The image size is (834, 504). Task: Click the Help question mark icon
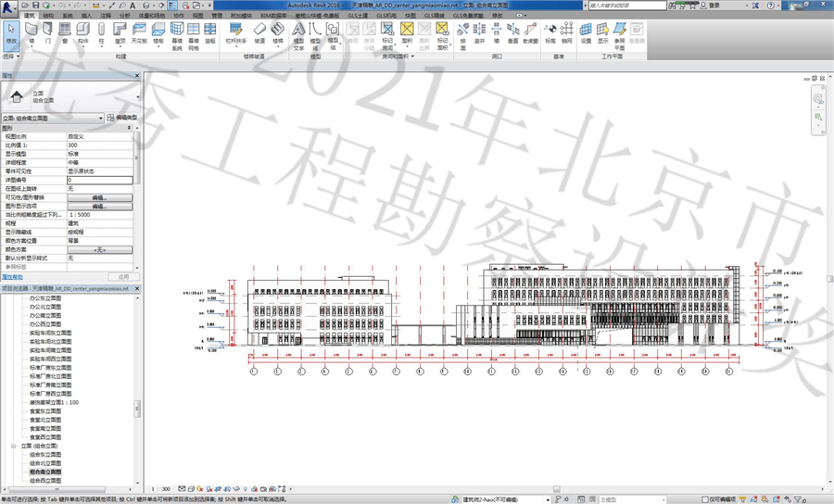coord(771,6)
